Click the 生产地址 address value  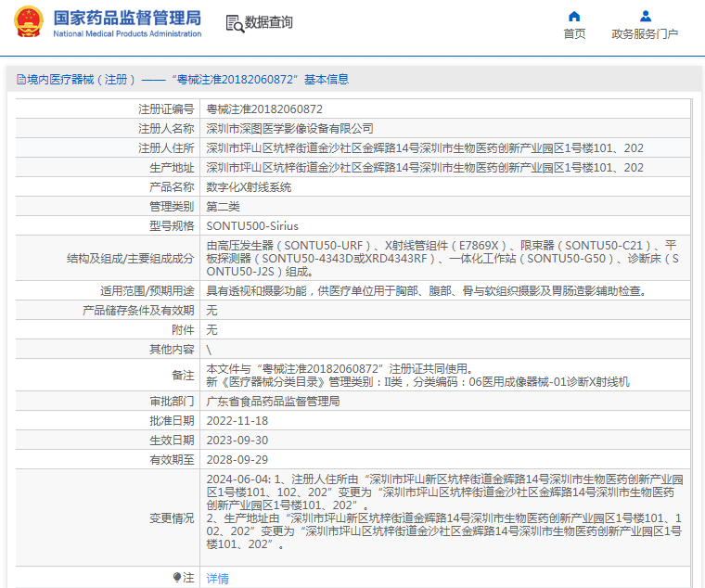tap(425, 167)
